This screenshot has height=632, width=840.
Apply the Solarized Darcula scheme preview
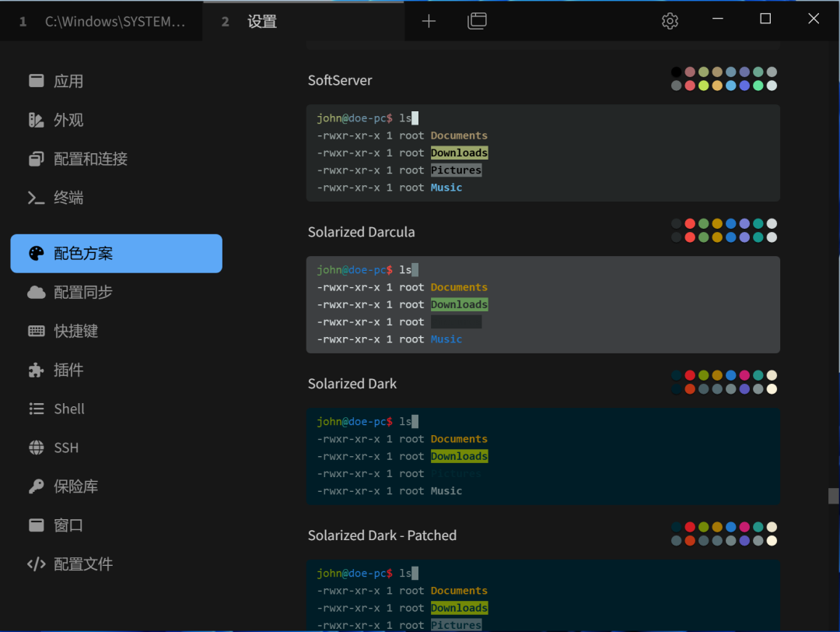pyautogui.click(x=543, y=304)
